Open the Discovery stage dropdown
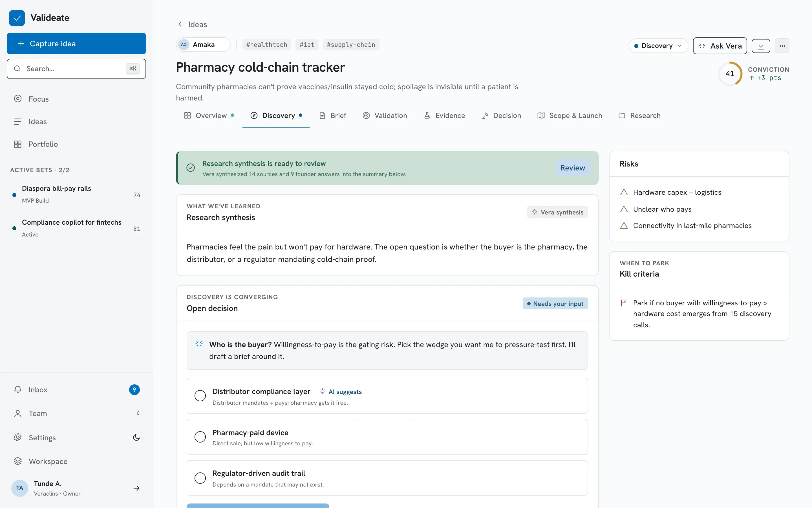This screenshot has width=812, height=508. (x=658, y=46)
